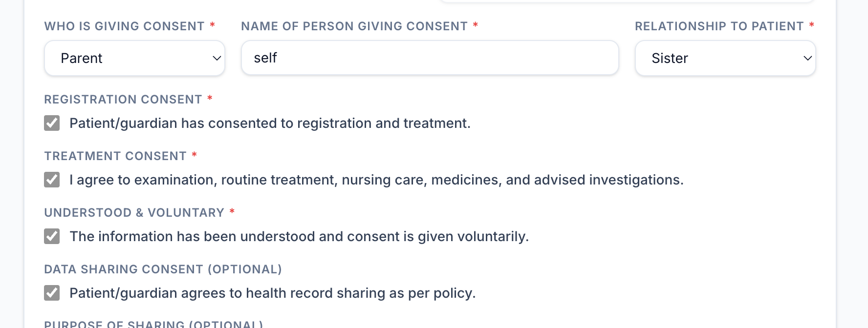The height and width of the screenshot is (328, 868).
Task: Click the "Name of Person Giving Consent" label
Action: click(354, 26)
